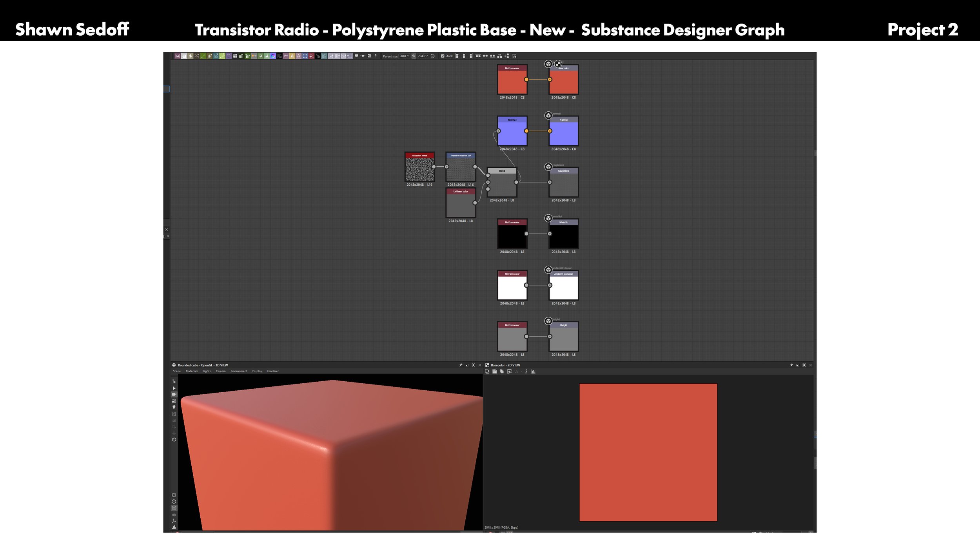Toggle the light bulb icon in 3D view sidebar
Screen dimensions: 980x551
pyautogui.click(x=174, y=407)
